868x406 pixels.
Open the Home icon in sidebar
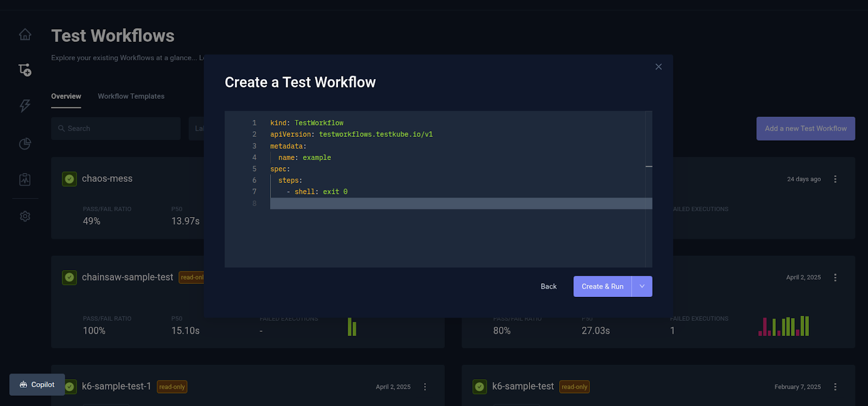coord(25,35)
